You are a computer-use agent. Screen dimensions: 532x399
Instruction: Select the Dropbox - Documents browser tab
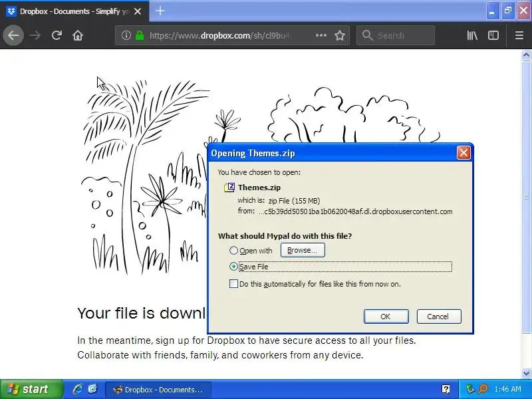pyautogui.click(x=74, y=11)
